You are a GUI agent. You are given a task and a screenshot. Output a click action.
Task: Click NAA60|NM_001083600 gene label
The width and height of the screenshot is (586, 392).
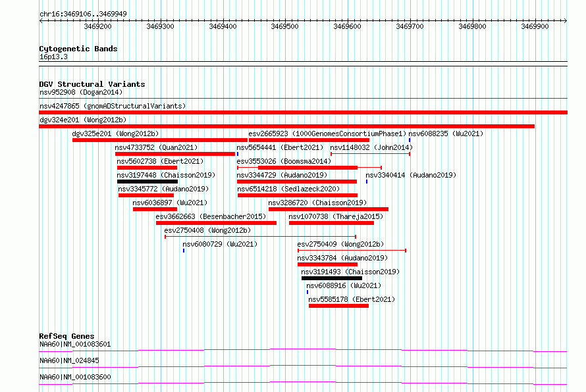75,377
